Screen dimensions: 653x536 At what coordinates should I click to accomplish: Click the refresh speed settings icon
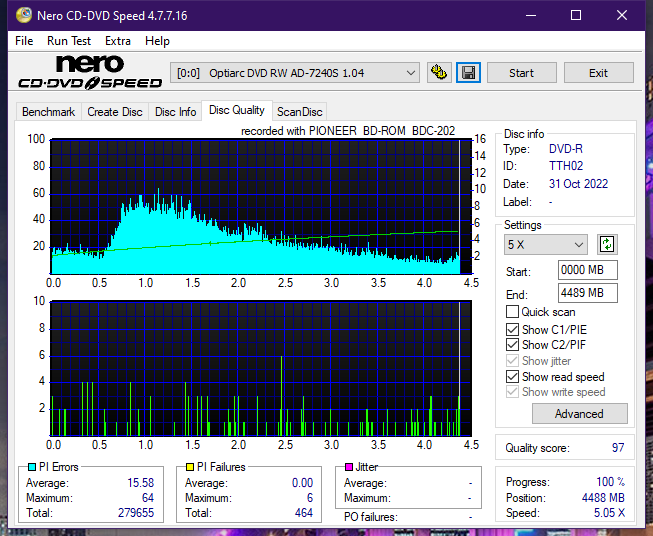pyautogui.click(x=607, y=244)
